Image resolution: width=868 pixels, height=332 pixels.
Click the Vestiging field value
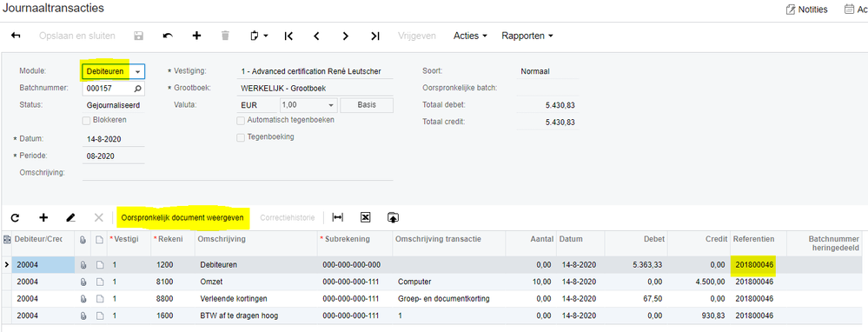pyautogui.click(x=315, y=71)
